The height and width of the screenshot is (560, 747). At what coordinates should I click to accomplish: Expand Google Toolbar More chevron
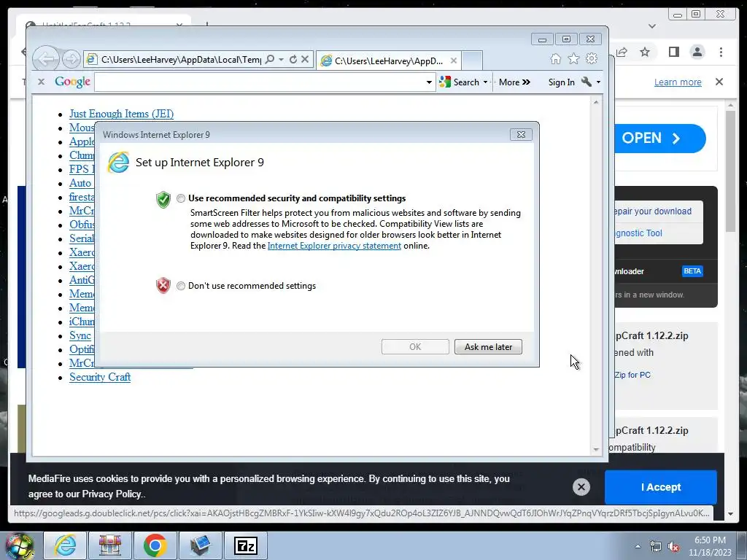coord(514,82)
